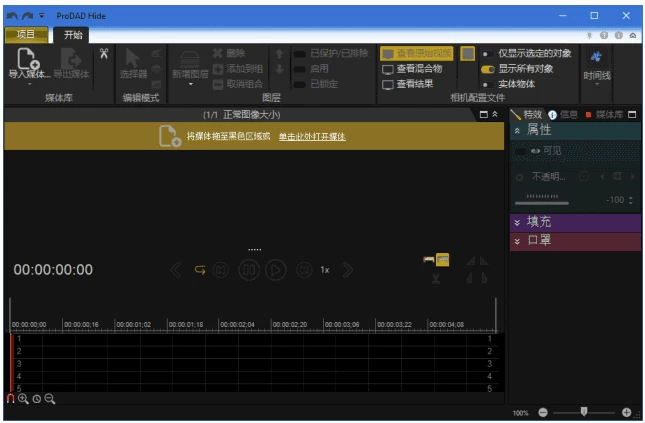Zoom in the timeline with magnifier plus

[23, 398]
